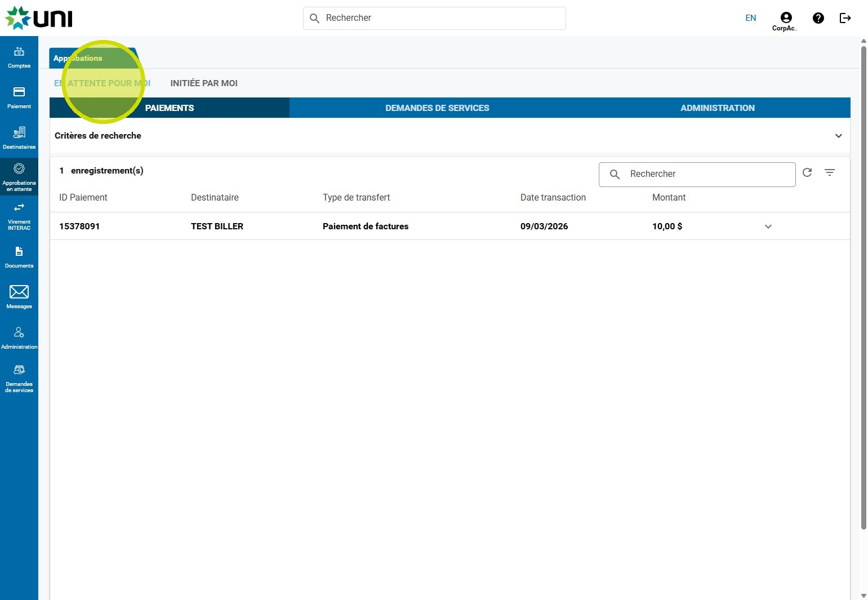Open the table filter icon

[x=830, y=172]
